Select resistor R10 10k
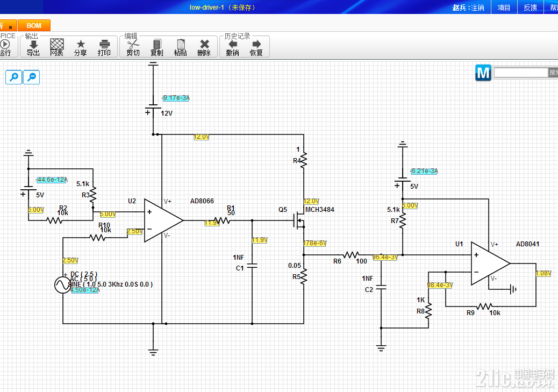 click(97, 238)
